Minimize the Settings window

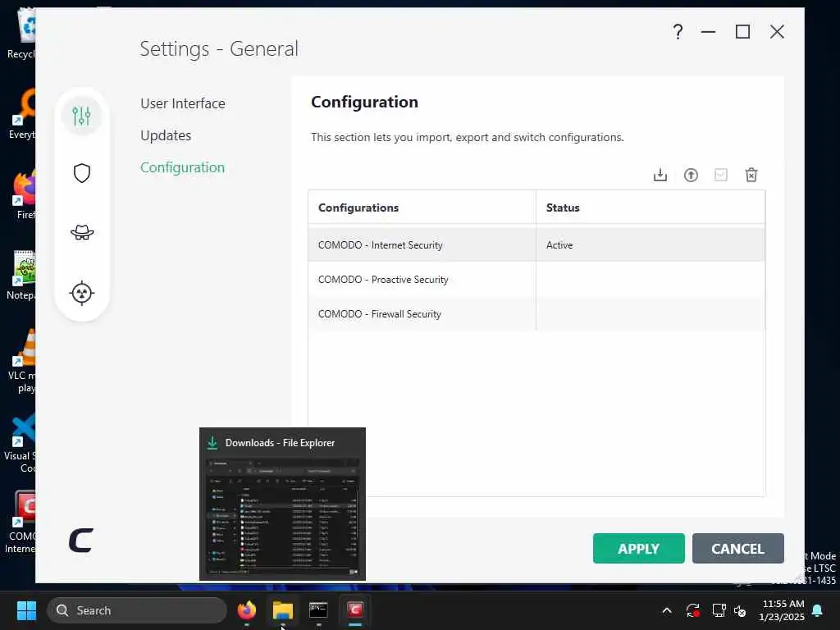(x=708, y=32)
